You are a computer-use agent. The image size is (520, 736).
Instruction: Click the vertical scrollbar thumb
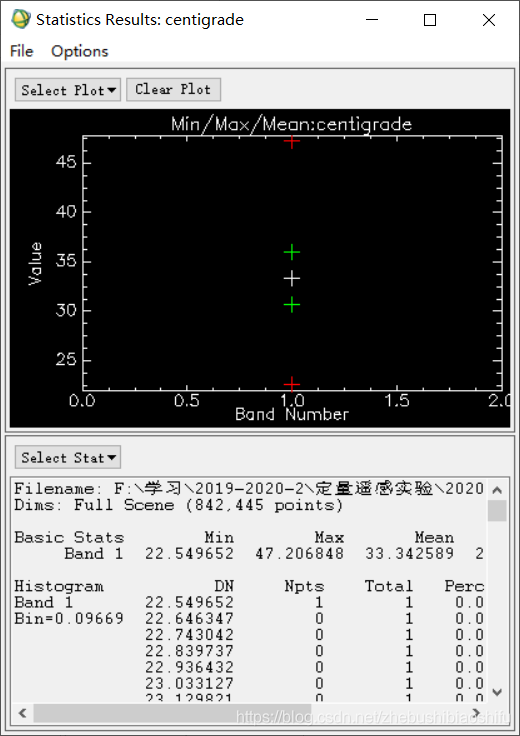[x=497, y=511]
